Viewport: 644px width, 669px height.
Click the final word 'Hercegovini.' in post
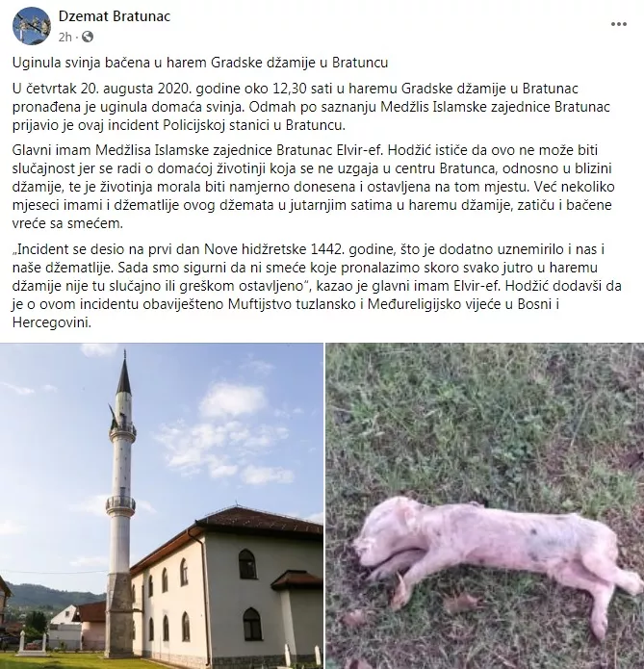click(52, 322)
